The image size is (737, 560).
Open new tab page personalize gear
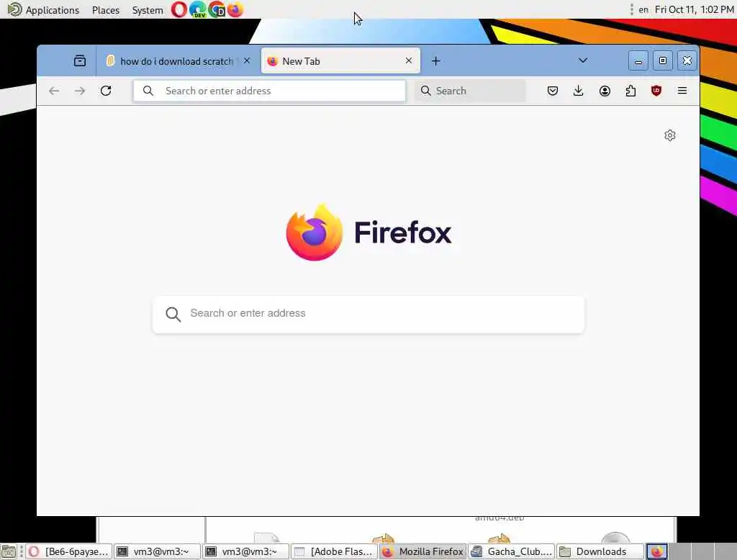670,135
